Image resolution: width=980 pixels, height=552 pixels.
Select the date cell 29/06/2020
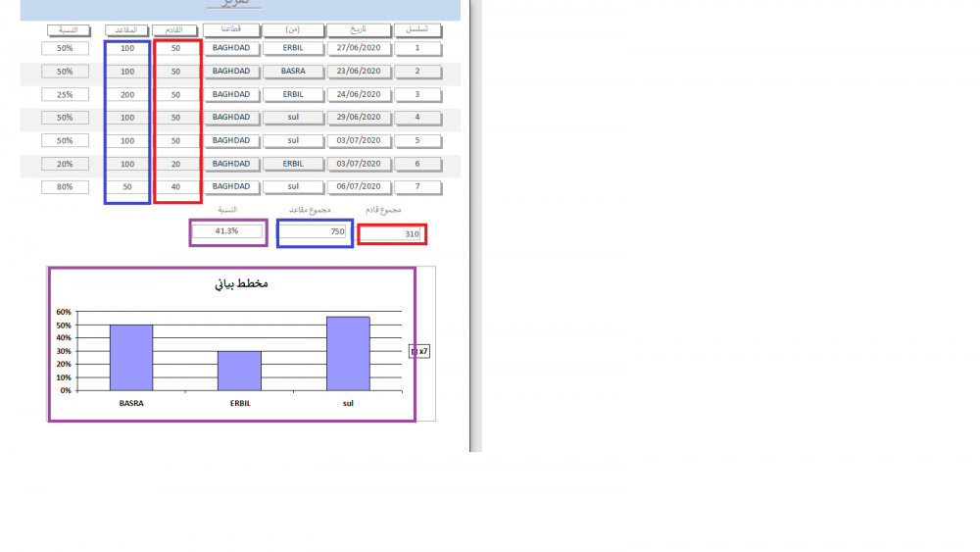pos(359,118)
